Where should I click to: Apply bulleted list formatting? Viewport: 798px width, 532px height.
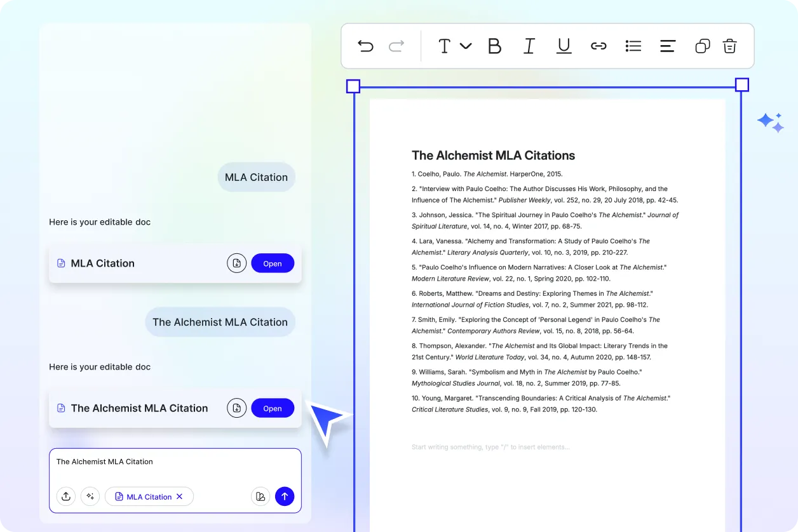[633, 46]
